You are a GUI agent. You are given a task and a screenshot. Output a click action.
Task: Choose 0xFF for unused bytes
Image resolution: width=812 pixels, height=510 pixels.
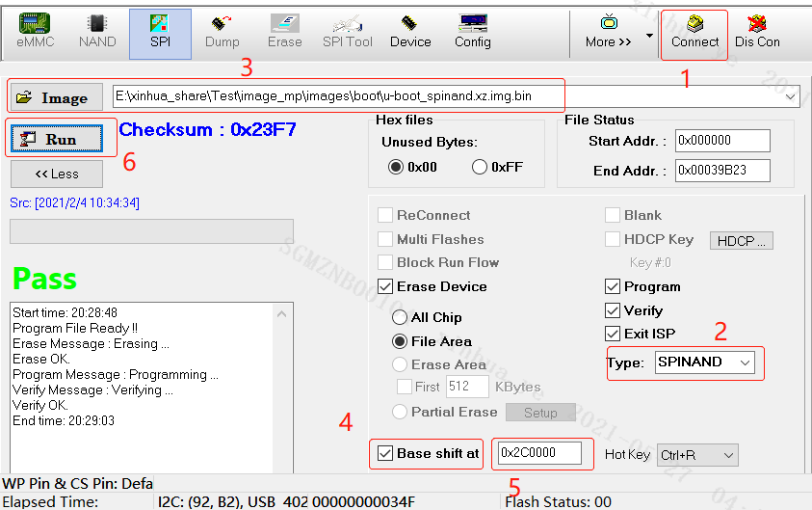[x=480, y=167]
